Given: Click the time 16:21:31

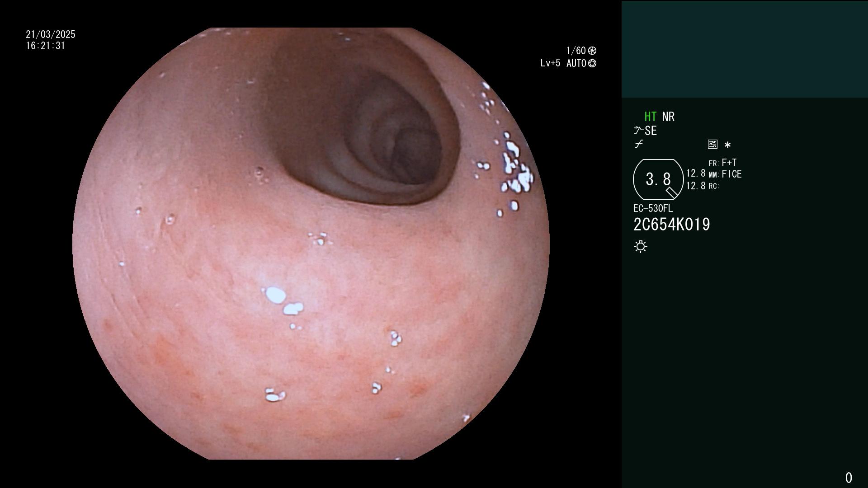Looking at the screenshot, I should click(x=46, y=46).
